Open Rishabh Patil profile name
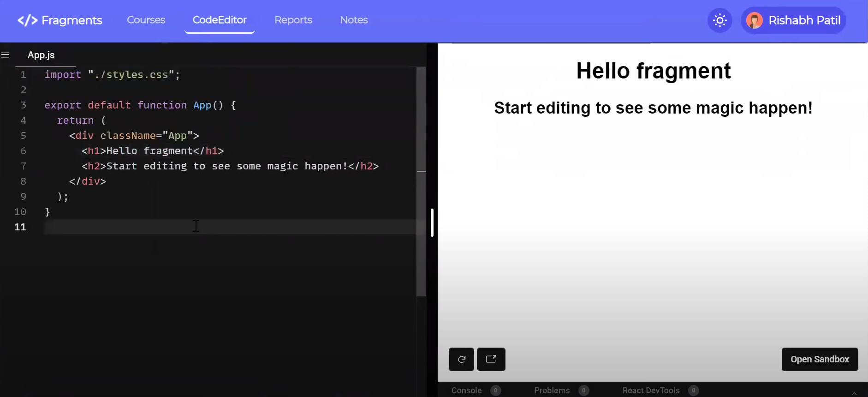868x397 pixels. 804,20
